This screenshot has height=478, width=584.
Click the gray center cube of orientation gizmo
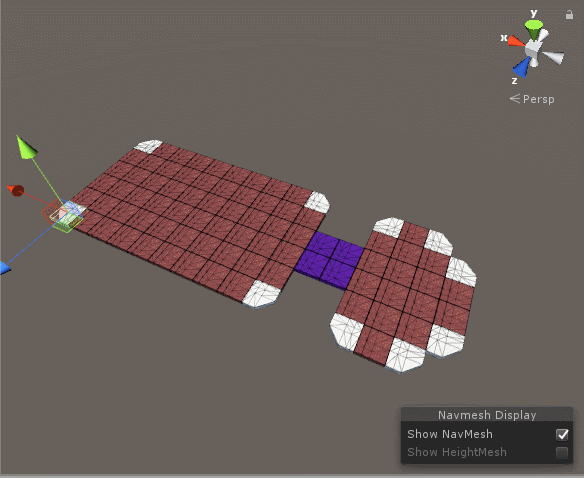(x=533, y=48)
